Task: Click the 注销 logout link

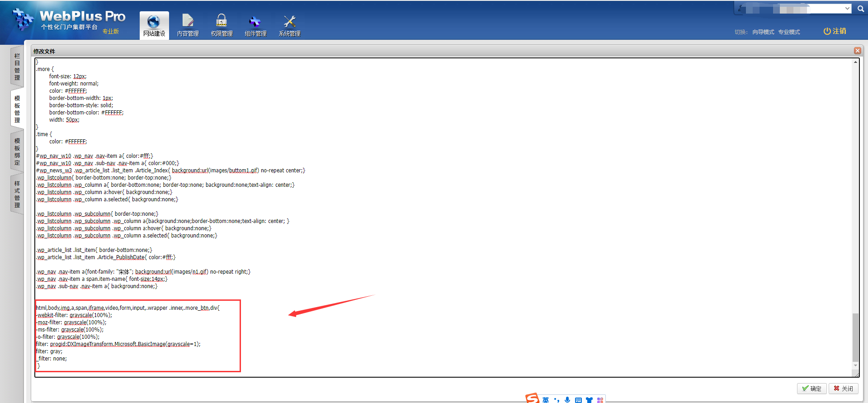Action: pyautogui.click(x=835, y=31)
